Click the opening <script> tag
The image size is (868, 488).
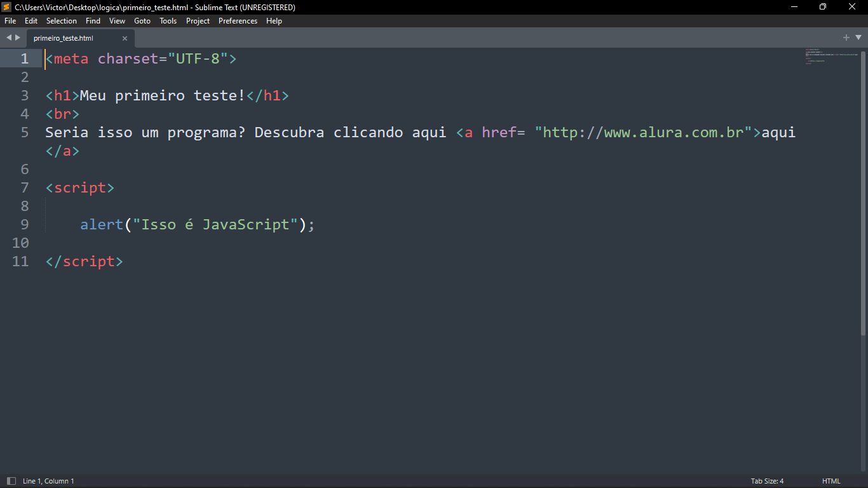tap(80, 187)
